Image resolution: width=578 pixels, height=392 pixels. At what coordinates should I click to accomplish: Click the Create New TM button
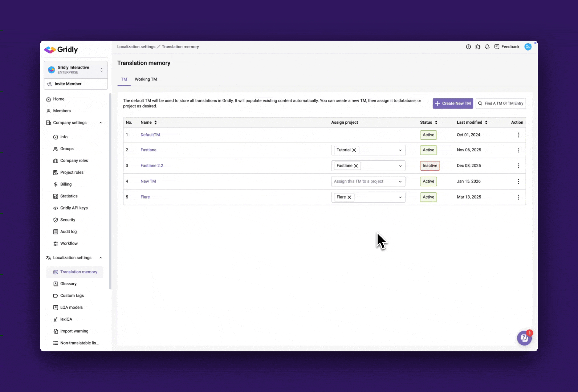(453, 103)
